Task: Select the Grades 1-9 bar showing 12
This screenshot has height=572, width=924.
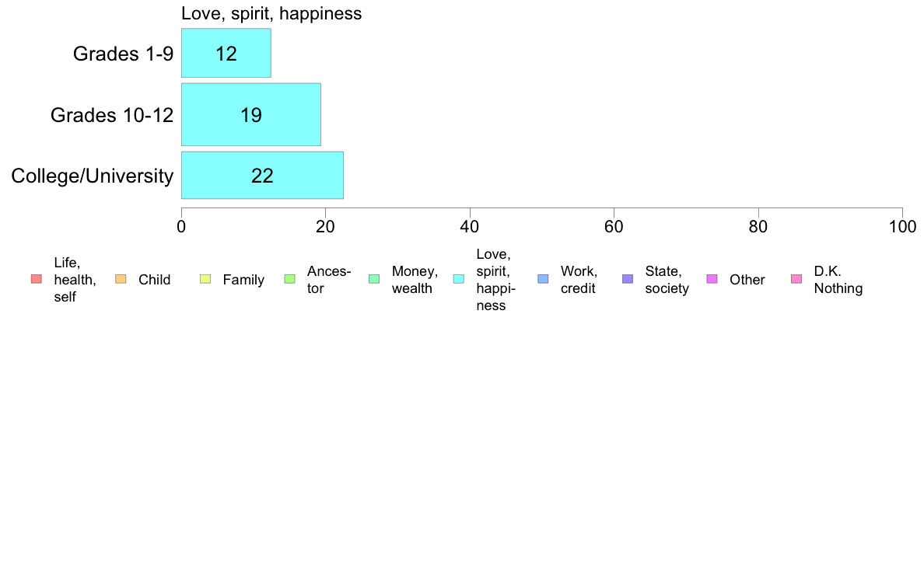Action: (226, 53)
